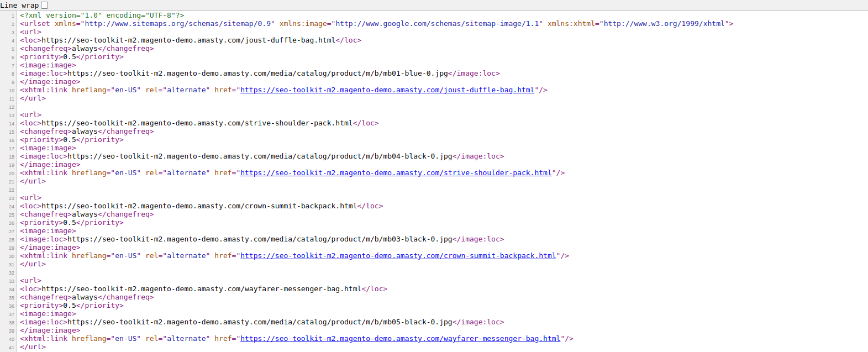
Task: Click the closing url tag on line 31
Action: [33, 264]
